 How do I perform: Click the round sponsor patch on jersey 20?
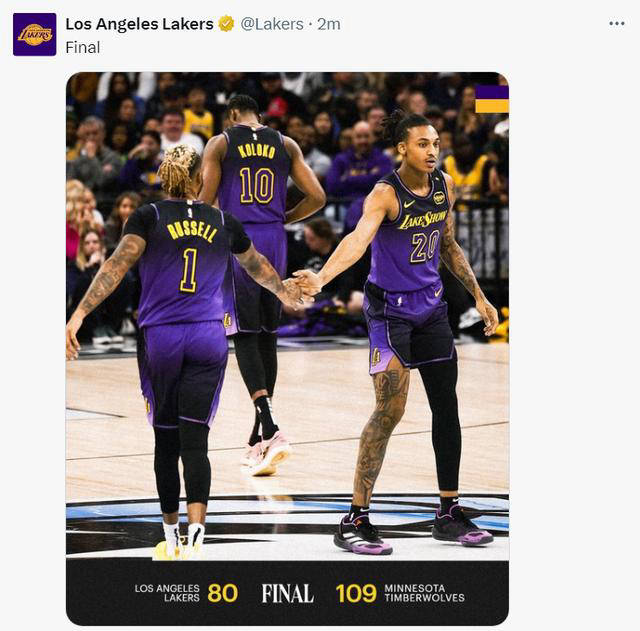click(439, 197)
